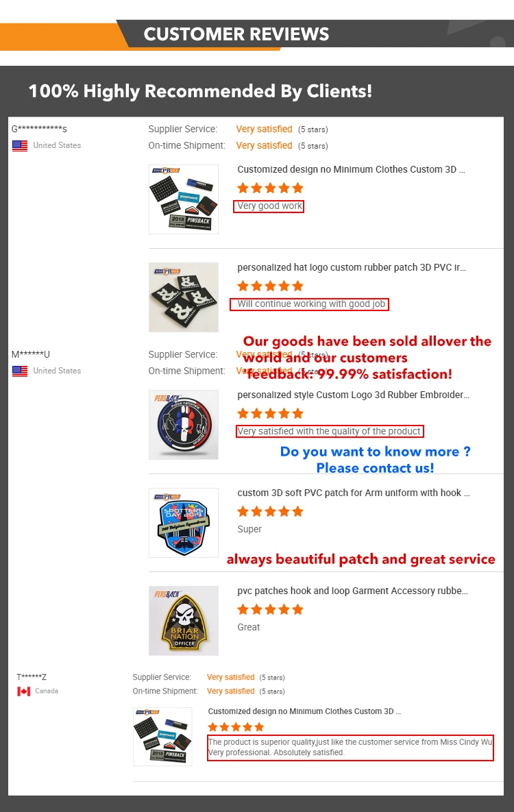The height and width of the screenshot is (812, 514).
Task: Click the stars above the 'Super' review
Action: coord(270,512)
